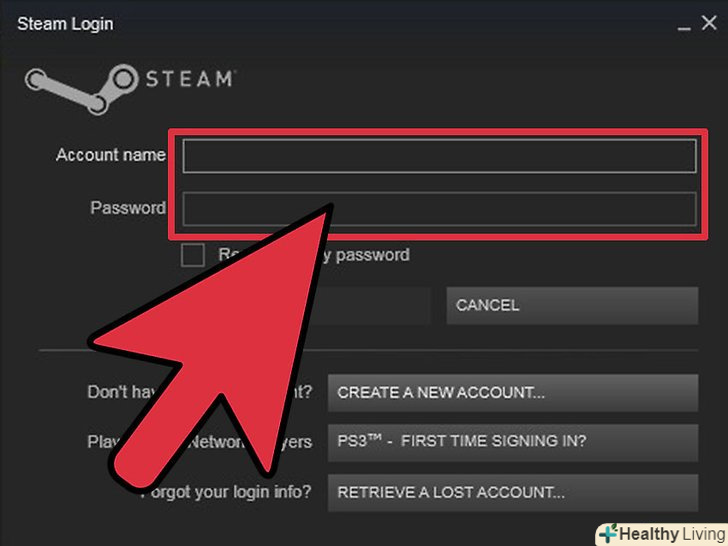The height and width of the screenshot is (546, 728).
Task: Click the 'password' text of remember option
Action: pyautogui.click(x=372, y=255)
